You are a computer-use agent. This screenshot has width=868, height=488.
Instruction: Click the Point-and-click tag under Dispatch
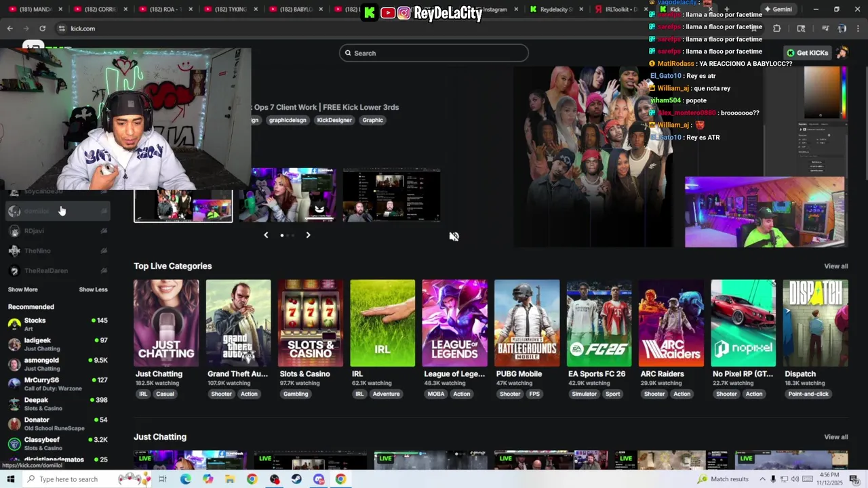(x=808, y=394)
